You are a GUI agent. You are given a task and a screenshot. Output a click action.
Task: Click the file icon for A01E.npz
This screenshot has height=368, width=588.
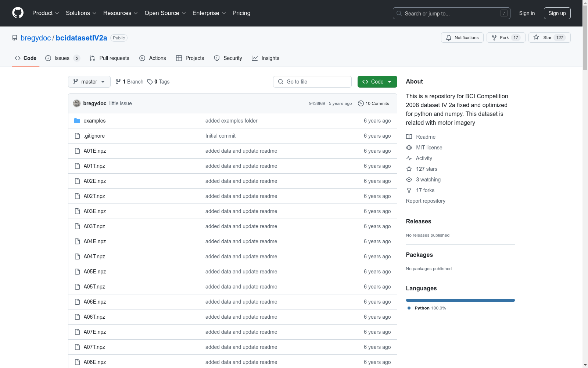tap(77, 151)
